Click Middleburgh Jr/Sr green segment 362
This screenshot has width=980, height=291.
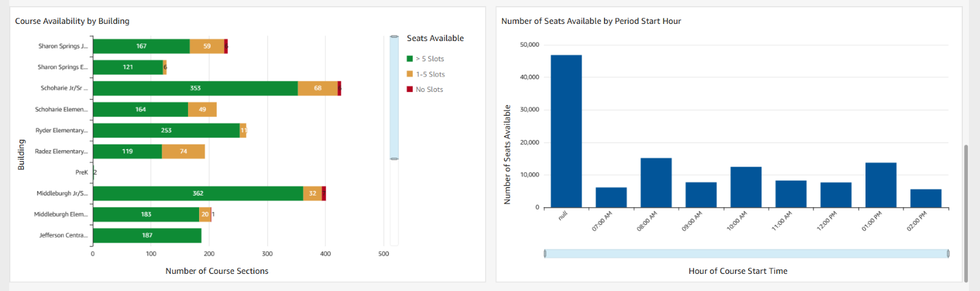(198, 194)
